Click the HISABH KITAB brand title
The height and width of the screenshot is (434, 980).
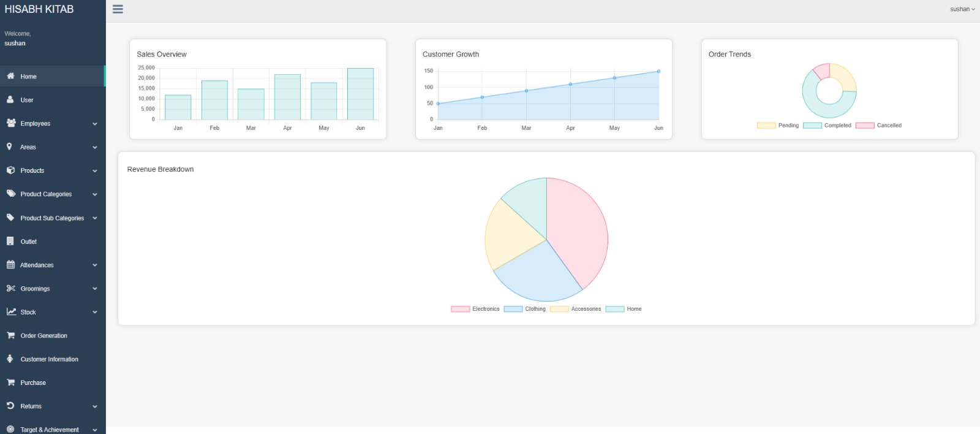click(x=39, y=9)
